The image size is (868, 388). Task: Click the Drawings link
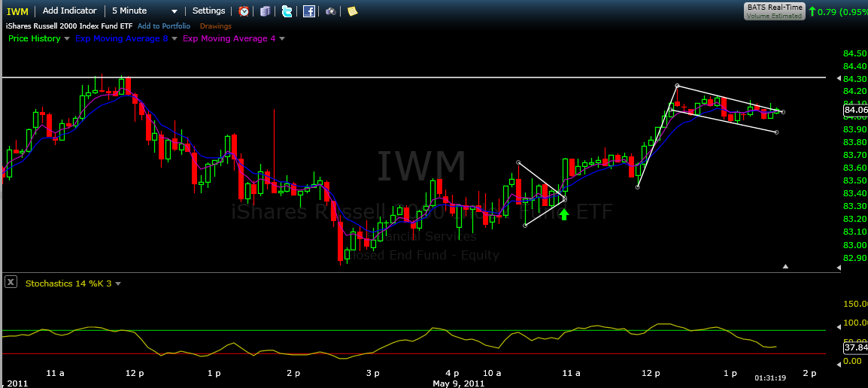216,26
